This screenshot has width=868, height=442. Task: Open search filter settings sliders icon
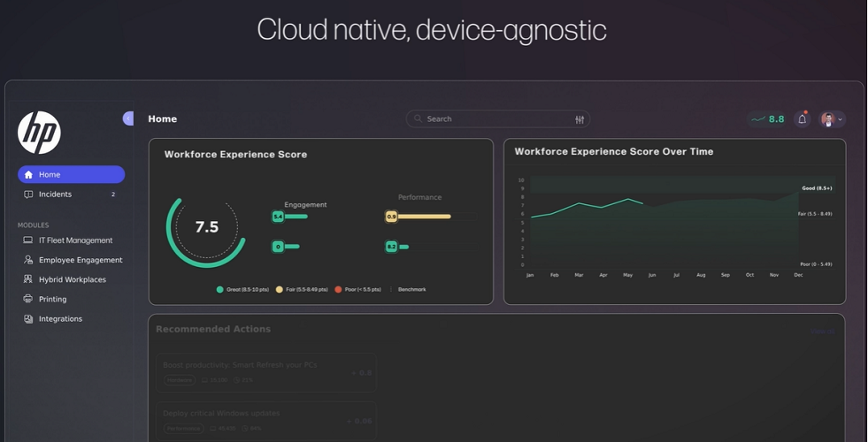[580, 119]
